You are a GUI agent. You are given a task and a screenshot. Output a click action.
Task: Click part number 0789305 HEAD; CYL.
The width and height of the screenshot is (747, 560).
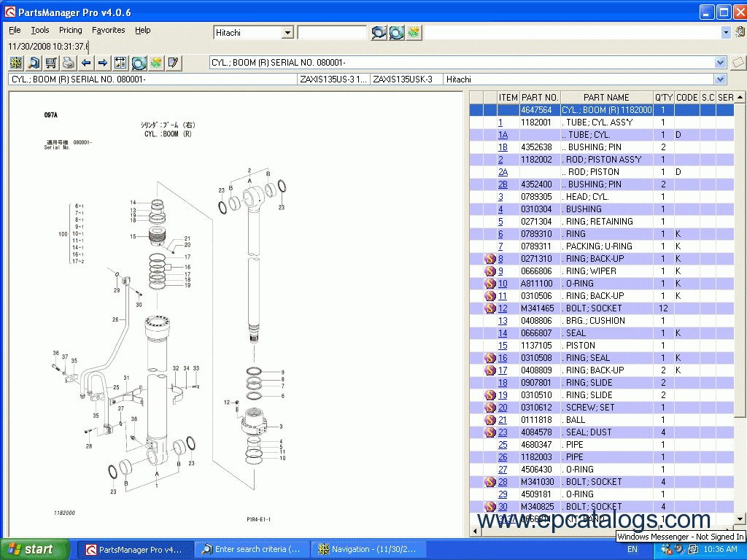coord(536,197)
